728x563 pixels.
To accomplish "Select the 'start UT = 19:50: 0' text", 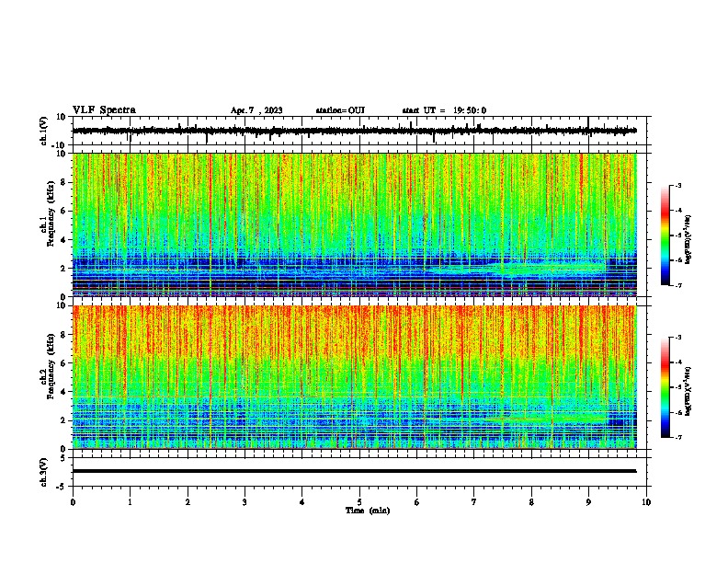I will (x=444, y=110).
